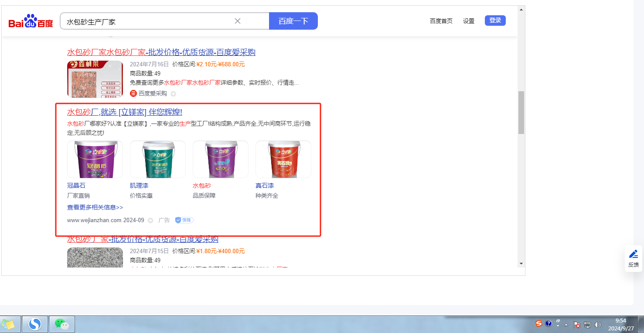Click the Show Desktop button beside the clock
The width and height of the screenshot is (644, 333).
(641, 324)
